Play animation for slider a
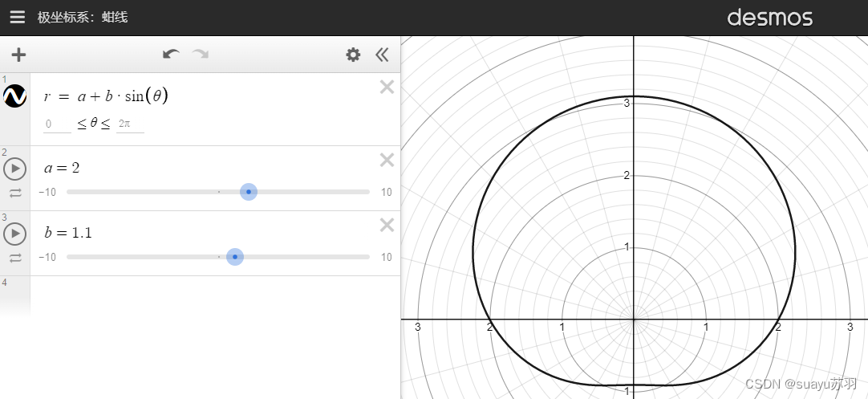 coord(15,169)
